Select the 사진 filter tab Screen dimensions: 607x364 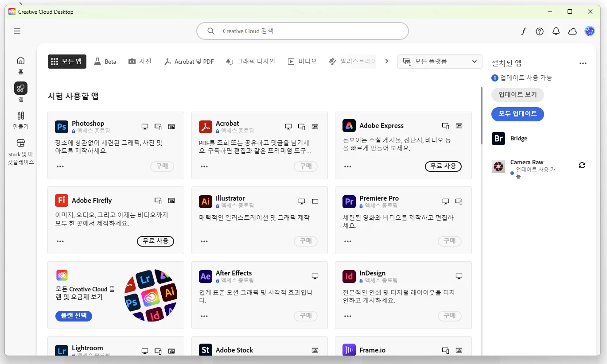tap(140, 62)
